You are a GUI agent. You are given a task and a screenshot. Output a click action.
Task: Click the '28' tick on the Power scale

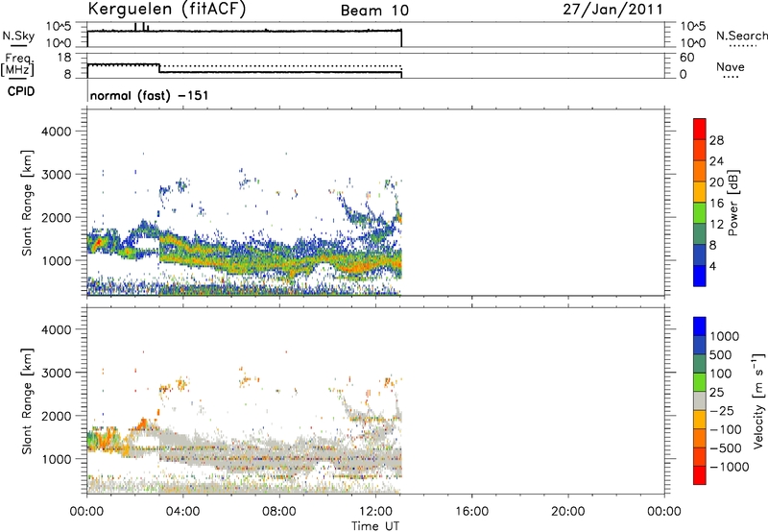point(716,140)
